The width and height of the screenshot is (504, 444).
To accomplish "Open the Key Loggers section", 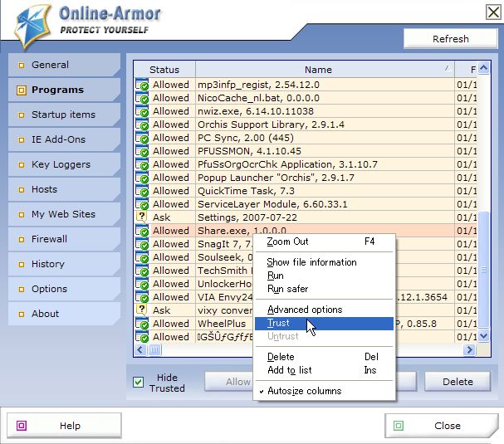I will click(64, 164).
